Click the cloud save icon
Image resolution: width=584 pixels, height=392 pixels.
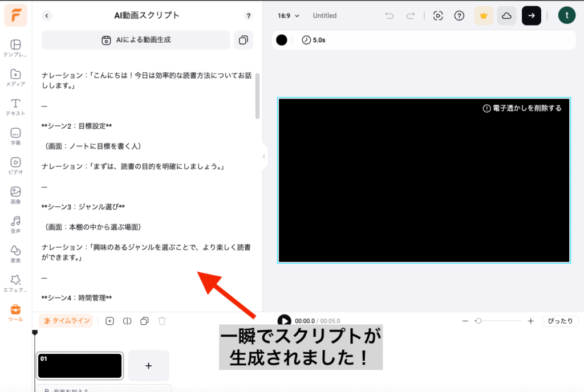pos(506,15)
